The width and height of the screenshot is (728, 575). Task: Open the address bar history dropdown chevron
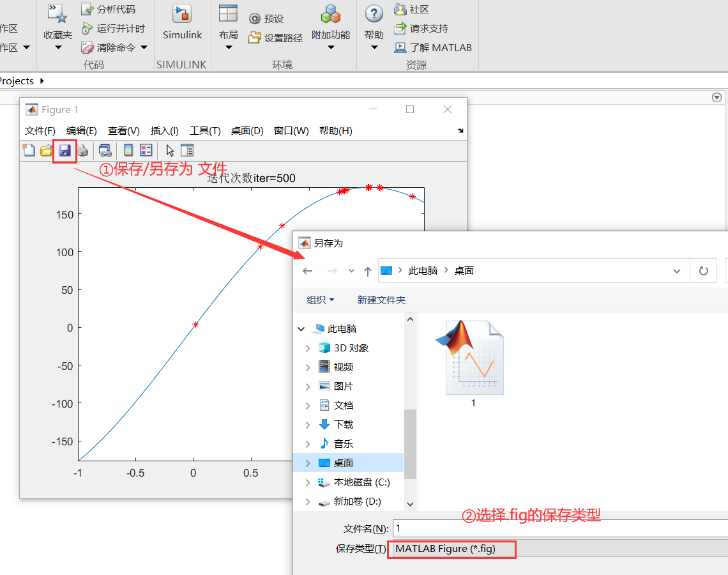point(677,272)
